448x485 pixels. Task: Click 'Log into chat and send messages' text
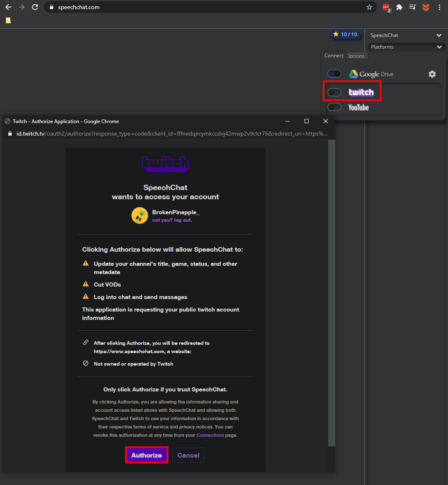pyautogui.click(x=141, y=297)
